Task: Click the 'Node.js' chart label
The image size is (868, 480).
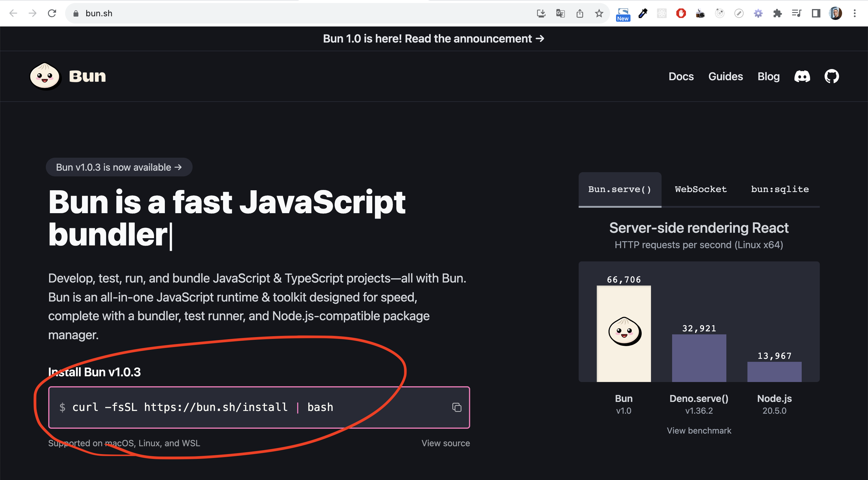Action: click(774, 398)
